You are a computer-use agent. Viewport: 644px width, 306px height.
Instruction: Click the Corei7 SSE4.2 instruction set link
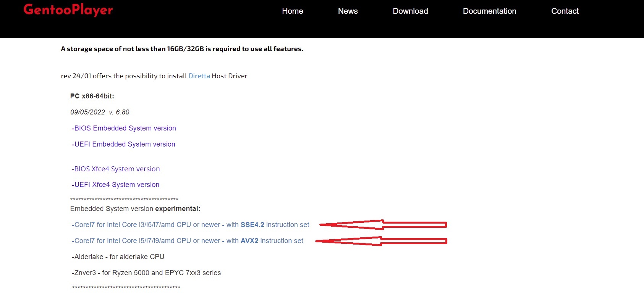tap(191, 225)
